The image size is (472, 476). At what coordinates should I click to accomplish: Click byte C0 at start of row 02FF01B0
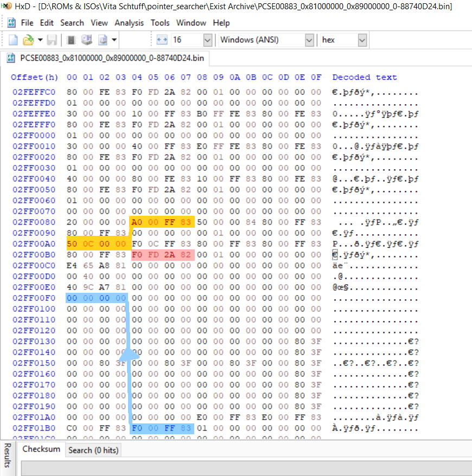[72, 428]
